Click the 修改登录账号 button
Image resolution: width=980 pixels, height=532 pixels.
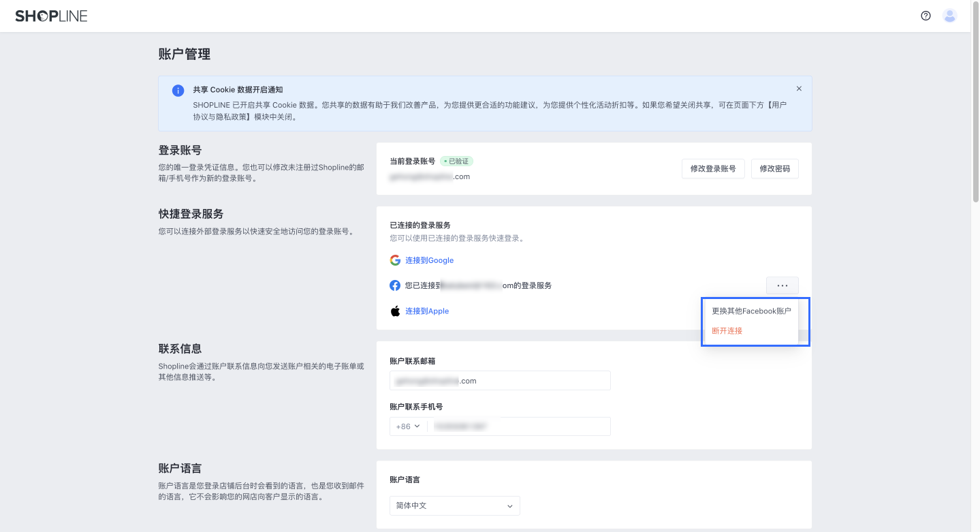point(713,168)
